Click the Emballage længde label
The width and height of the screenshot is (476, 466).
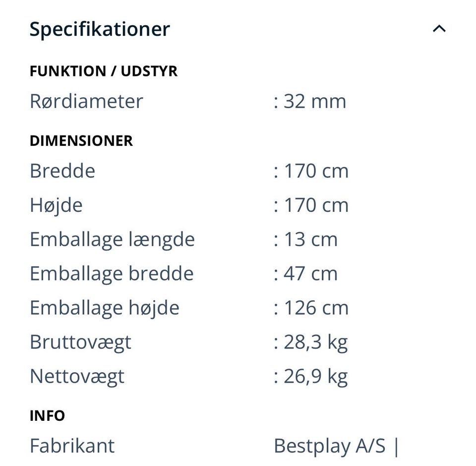pos(112,239)
